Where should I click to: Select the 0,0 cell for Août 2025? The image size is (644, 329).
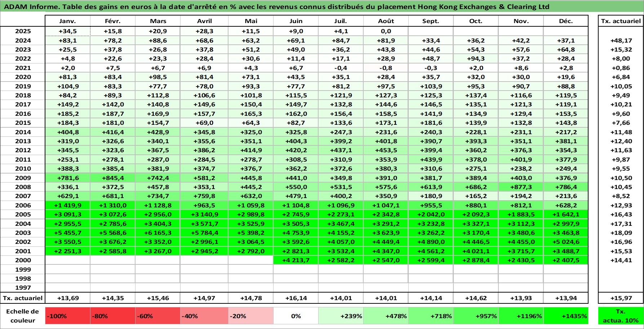pyautogui.click(x=386, y=31)
